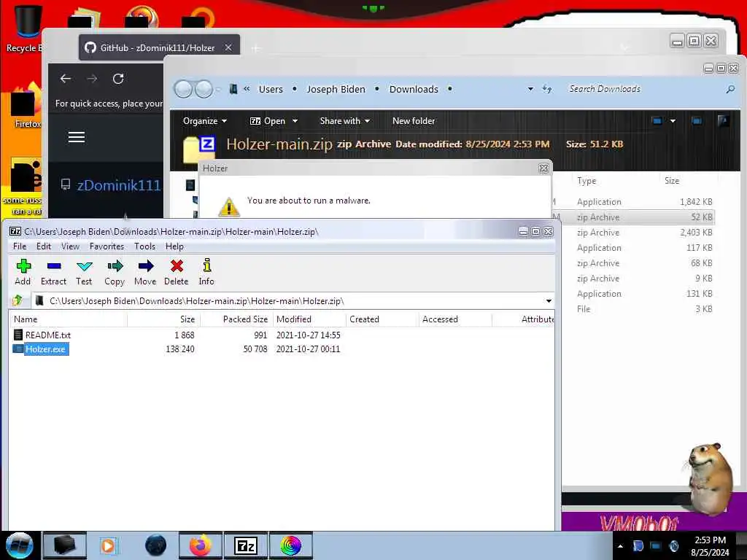
Task: Sort Explorer files by Type column
Action: (x=587, y=181)
